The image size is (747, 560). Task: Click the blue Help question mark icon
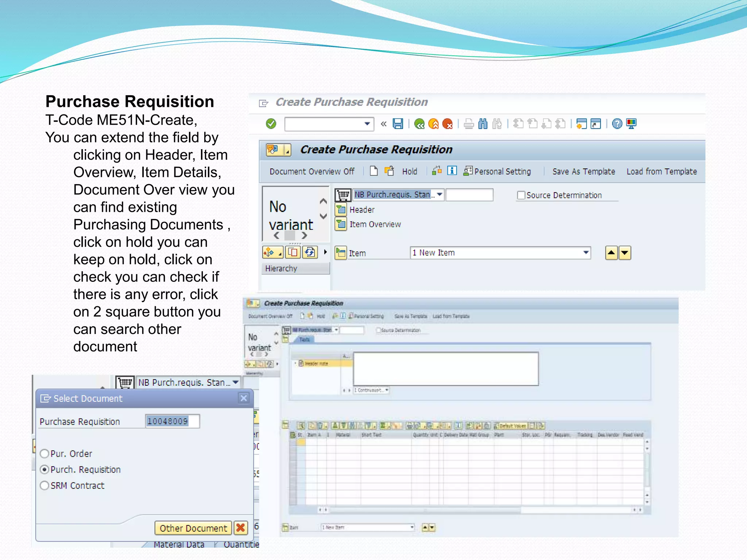point(617,124)
